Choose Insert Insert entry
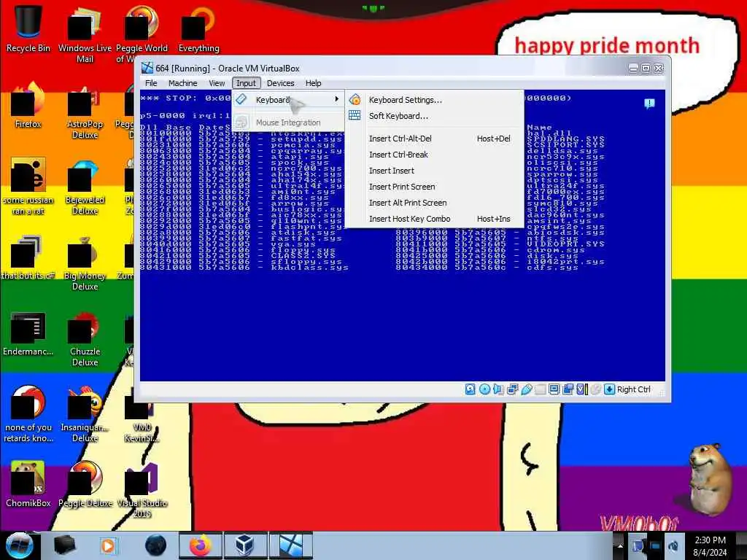This screenshot has width=747, height=560. (435, 171)
